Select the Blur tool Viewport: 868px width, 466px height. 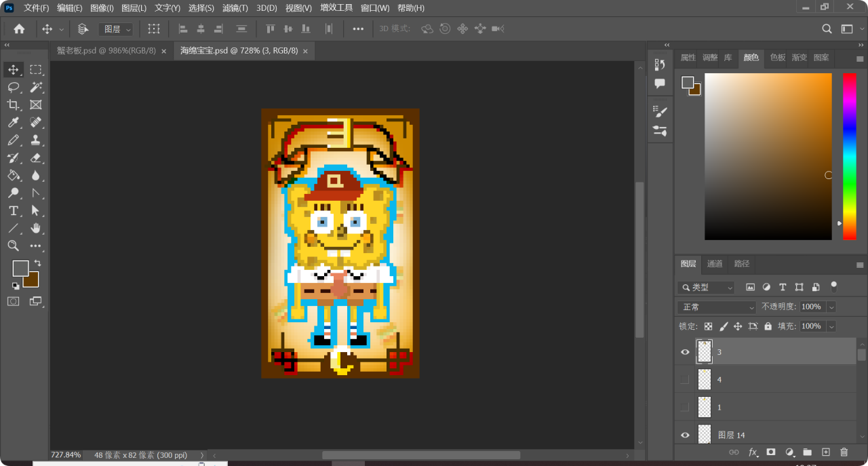coord(36,175)
